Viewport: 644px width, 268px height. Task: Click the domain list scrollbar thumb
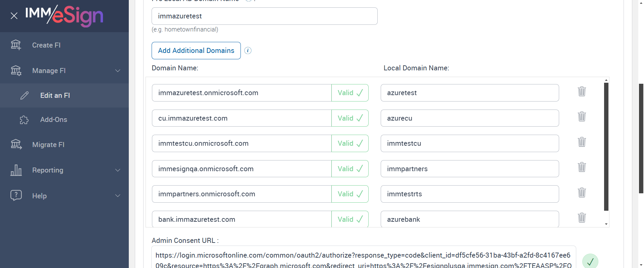pyautogui.click(x=606, y=147)
